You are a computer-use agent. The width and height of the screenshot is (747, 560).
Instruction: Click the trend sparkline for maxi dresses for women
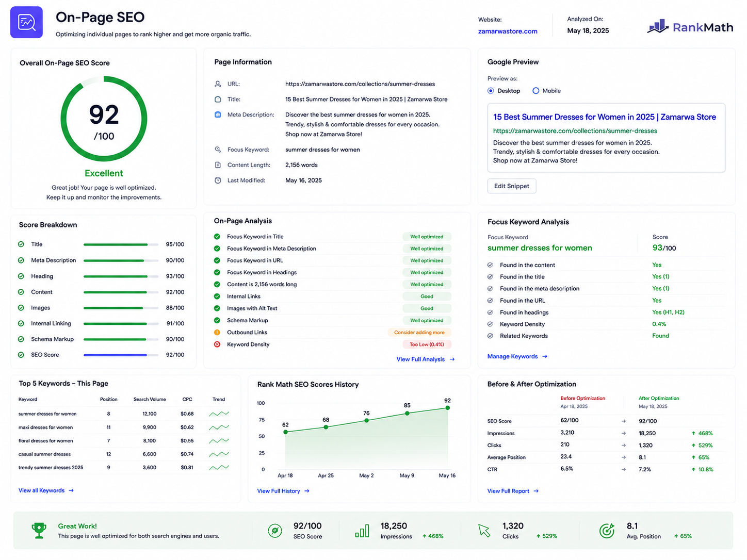[219, 427]
